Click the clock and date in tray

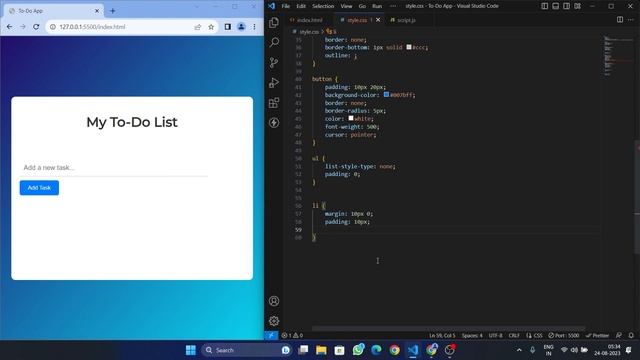tap(608, 350)
